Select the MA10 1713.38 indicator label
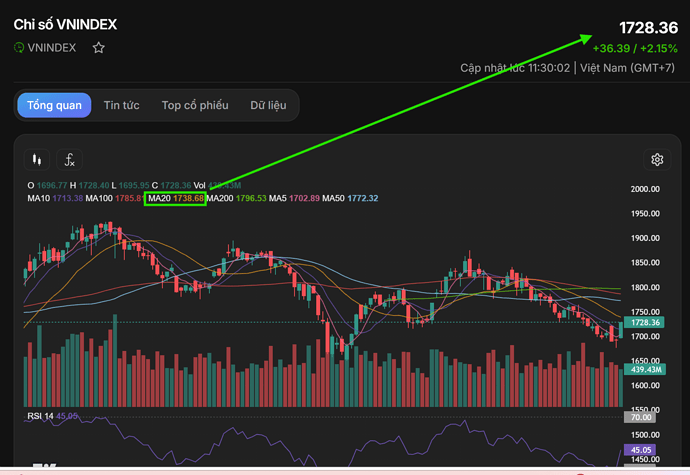Screen dimensions: 690x475 coord(55,198)
